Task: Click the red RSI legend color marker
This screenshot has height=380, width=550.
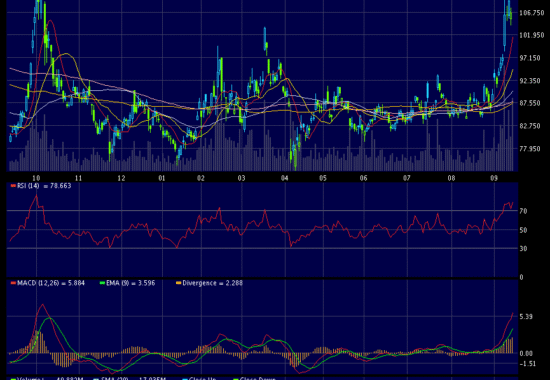Action: tap(13, 186)
